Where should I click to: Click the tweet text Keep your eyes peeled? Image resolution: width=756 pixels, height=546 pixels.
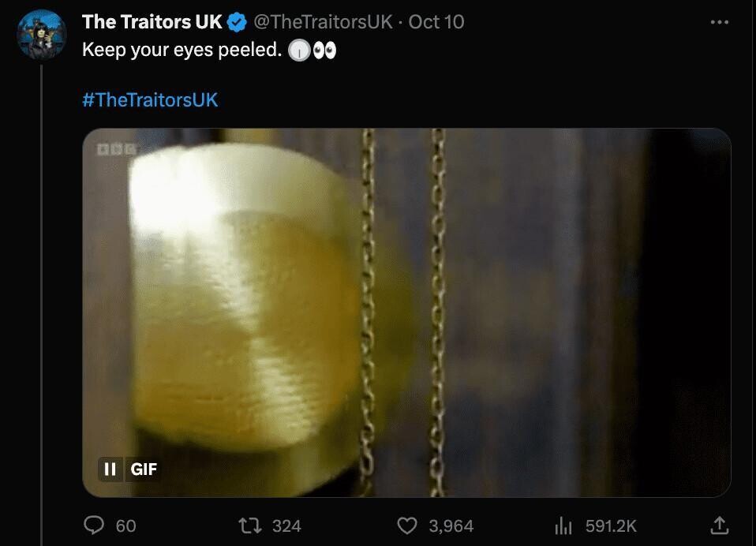(182, 50)
